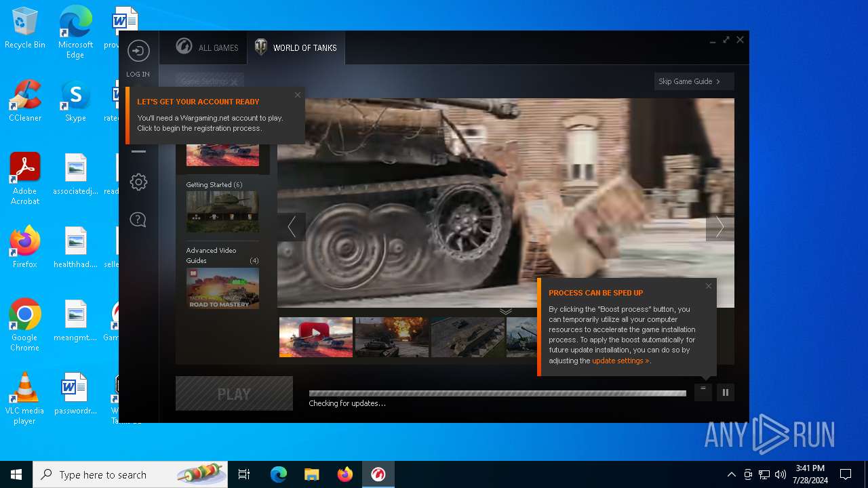Image resolution: width=868 pixels, height=488 pixels.
Task: Open the help question-mark icon
Action: pos(138,220)
